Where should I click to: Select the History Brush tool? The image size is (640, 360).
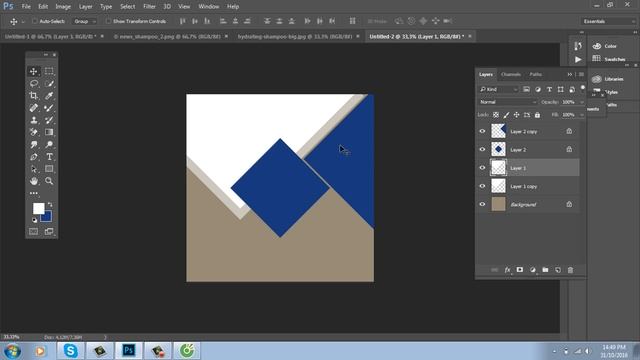click(x=49, y=120)
